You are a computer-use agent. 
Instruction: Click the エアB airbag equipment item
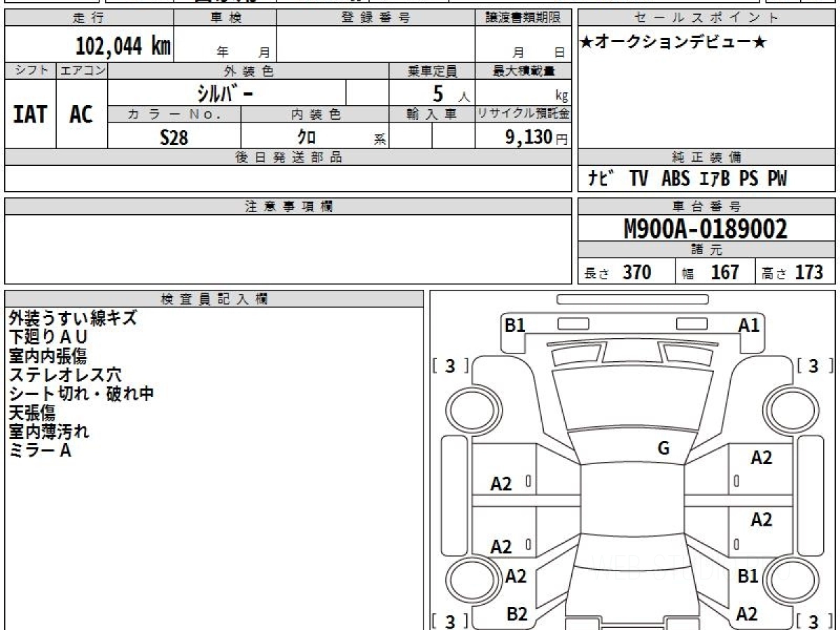pos(714,179)
